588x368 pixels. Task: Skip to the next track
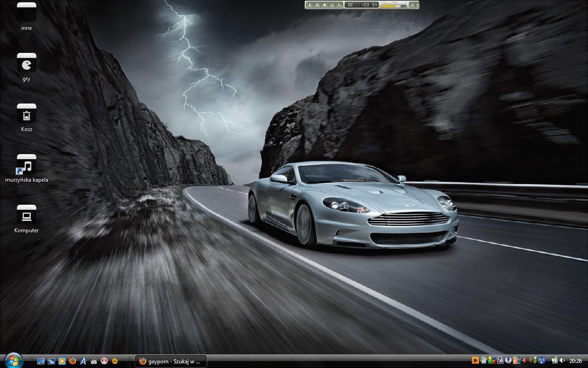tap(339, 5)
